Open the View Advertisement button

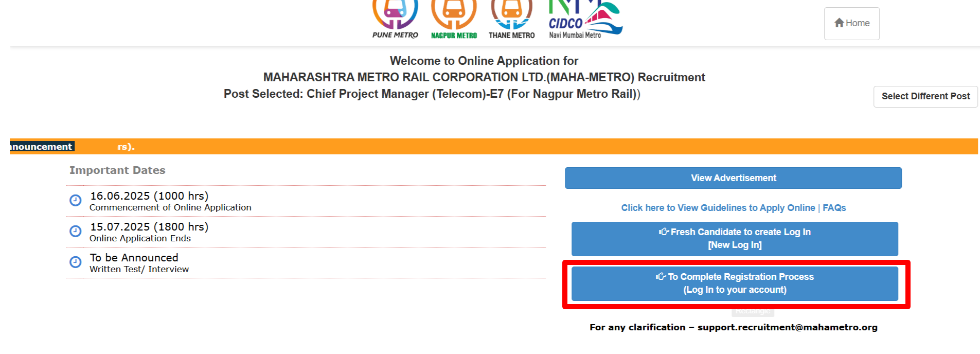coord(733,178)
